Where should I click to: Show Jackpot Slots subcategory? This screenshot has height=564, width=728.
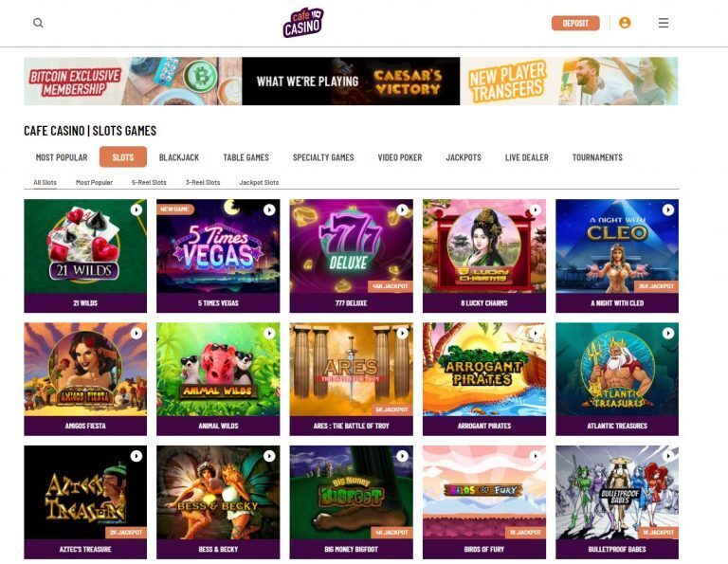pos(259,182)
